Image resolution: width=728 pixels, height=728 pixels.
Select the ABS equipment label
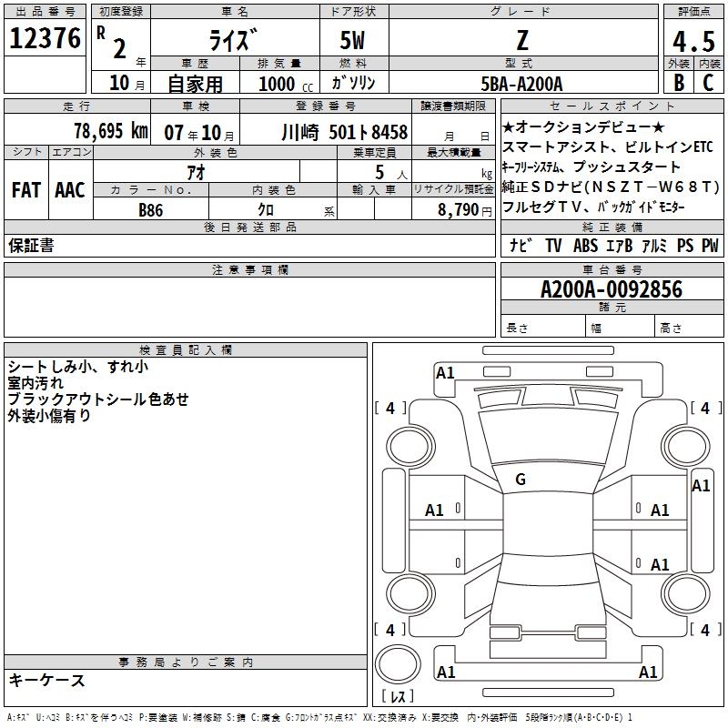[585, 245]
